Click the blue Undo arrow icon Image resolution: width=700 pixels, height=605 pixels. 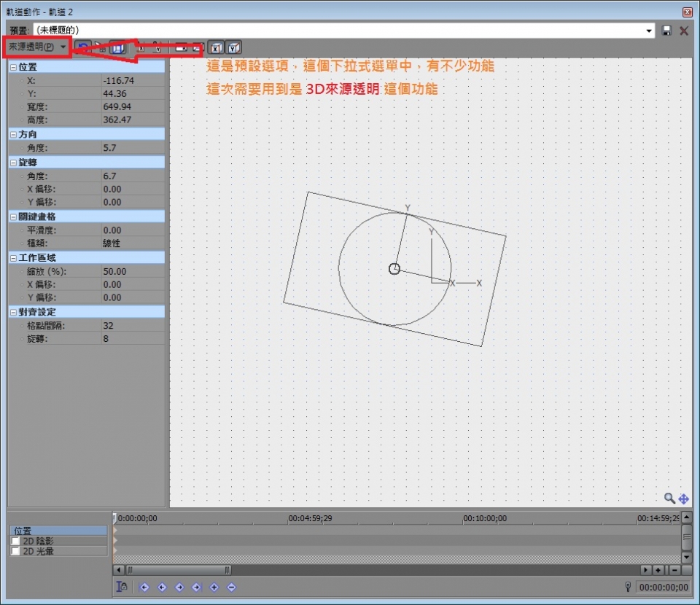tap(82, 47)
